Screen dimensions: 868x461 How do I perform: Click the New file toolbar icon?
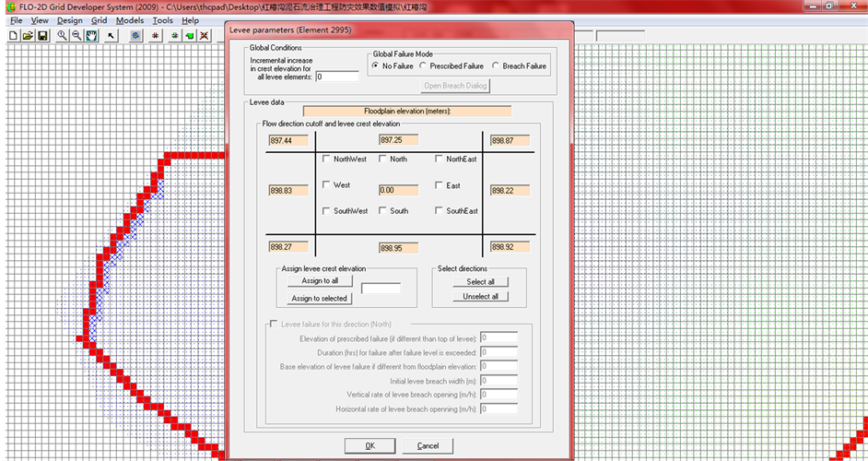pyautogui.click(x=13, y=36)
